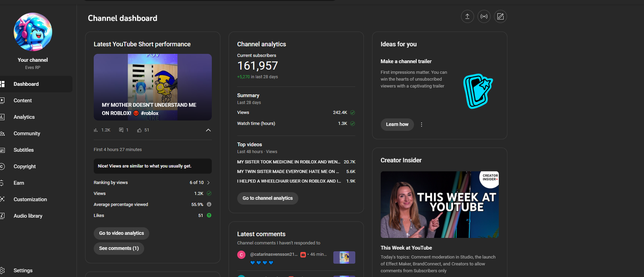Open This Week at YouTube video thumbnail
The width and height of the screenshot is (644, 277).
[x=440, y=205]
